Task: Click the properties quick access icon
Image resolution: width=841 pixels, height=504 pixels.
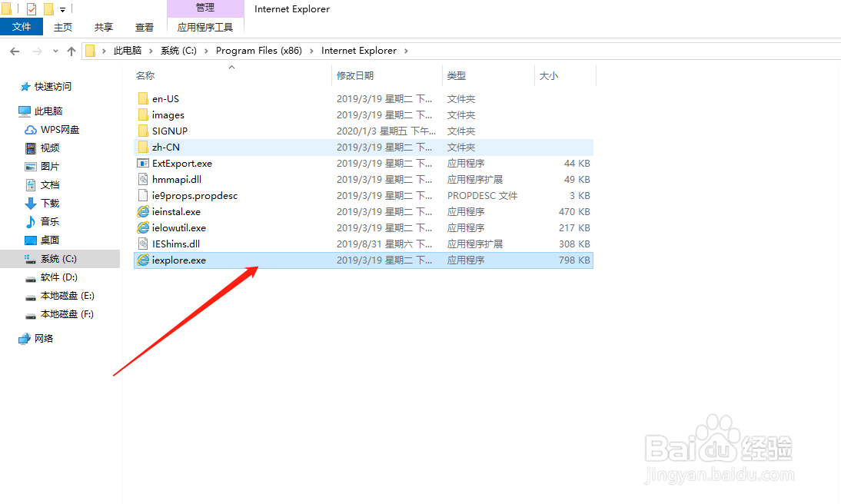Action: point(32,8)
